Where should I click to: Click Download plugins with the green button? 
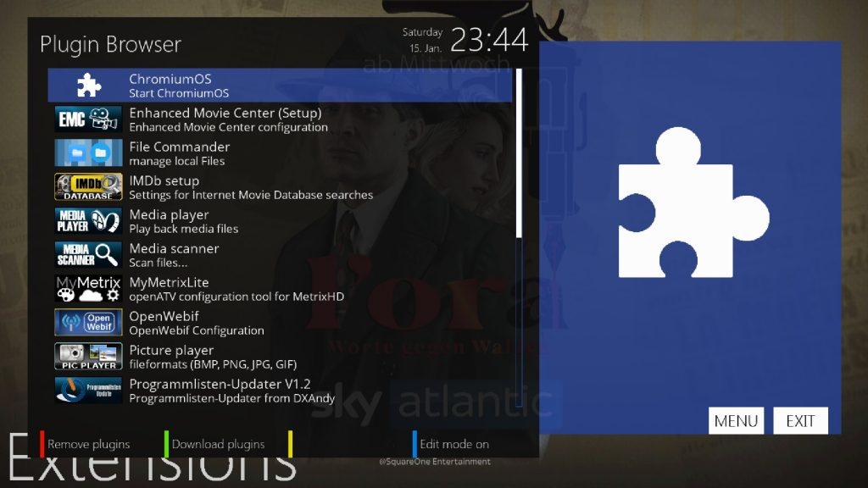click(217, 443)
